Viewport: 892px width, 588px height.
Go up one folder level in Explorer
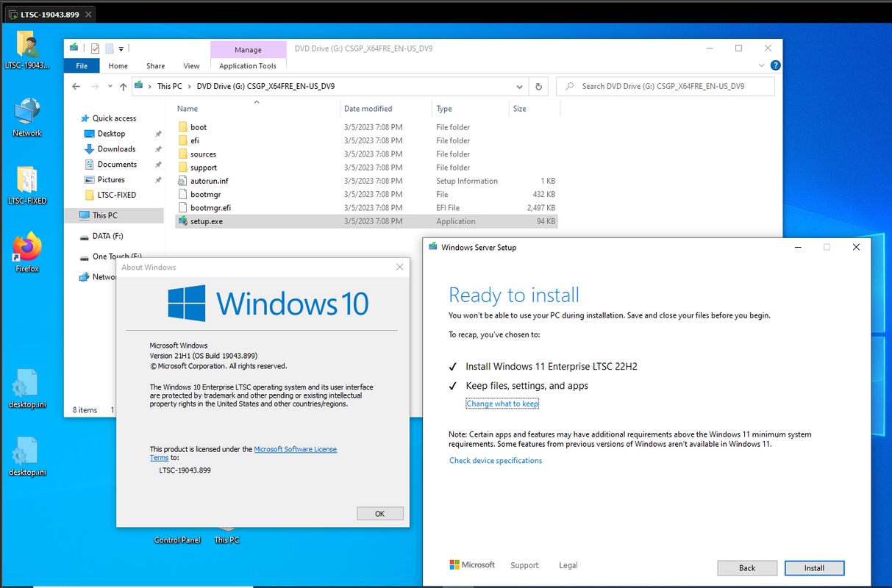(x=123, y=86)
